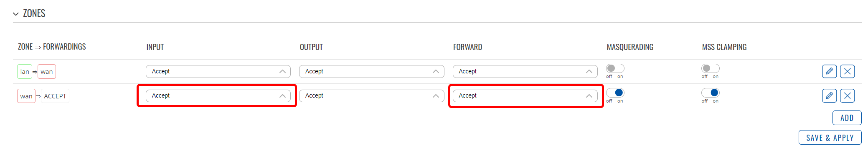The width and height of the screenshot is (868, 153).
Task: Open the Output dropdown for the wan zone
Action: point(371,95)
